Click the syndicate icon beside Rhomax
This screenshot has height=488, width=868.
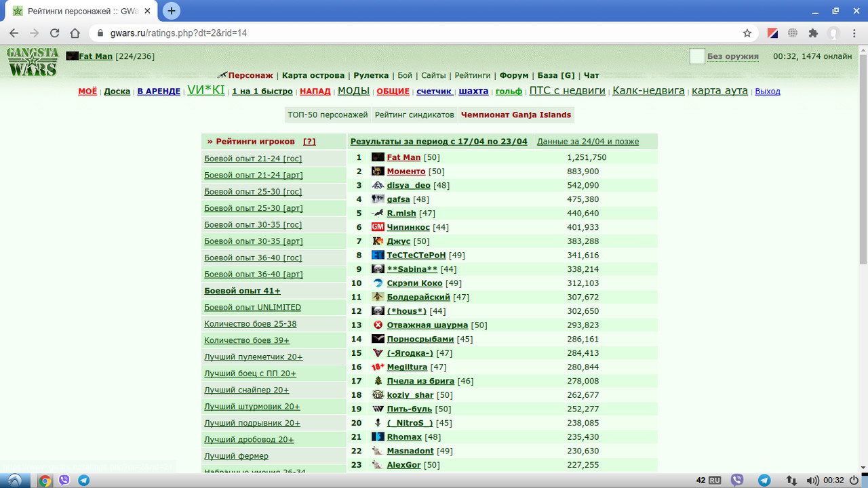coord(378,436)
